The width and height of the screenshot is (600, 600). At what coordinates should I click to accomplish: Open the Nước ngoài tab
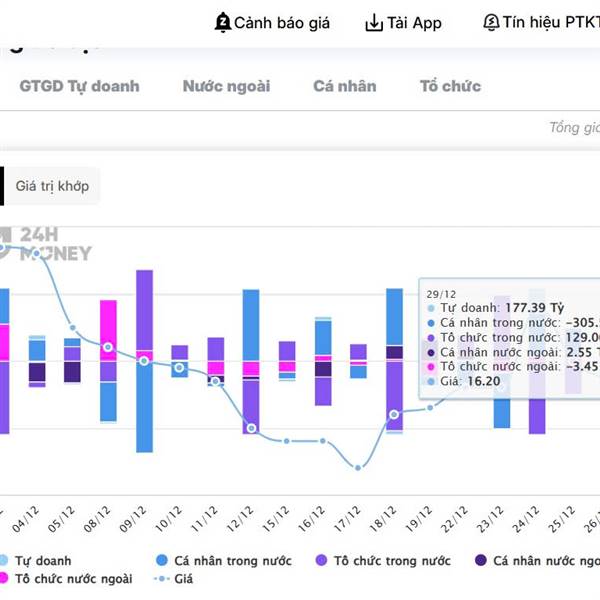tap(226, 86)
